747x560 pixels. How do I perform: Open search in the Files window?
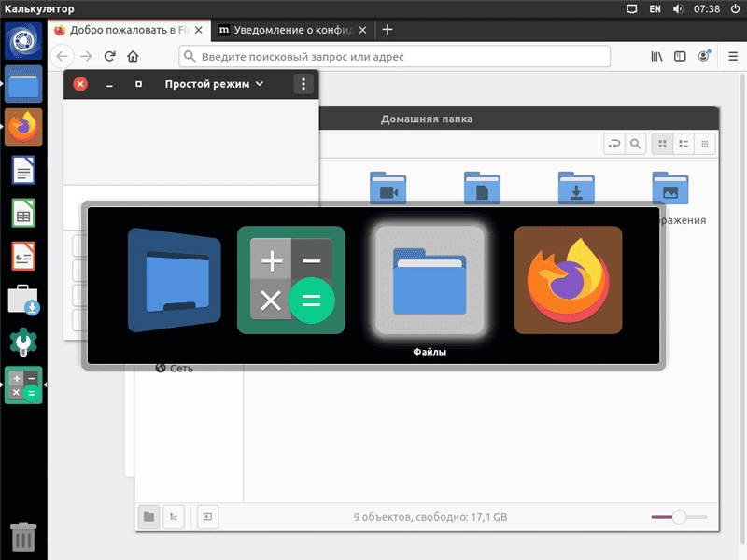click(636, 144)
